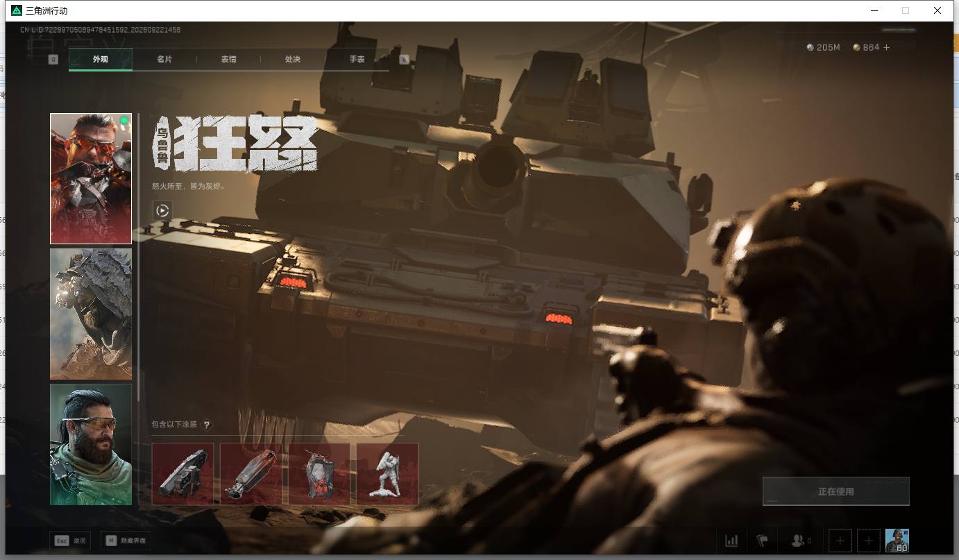The width and height of the screenshot is (959, 560).
Task: Click the 包含以下涂装 help question mark
Action: point(206,425)
